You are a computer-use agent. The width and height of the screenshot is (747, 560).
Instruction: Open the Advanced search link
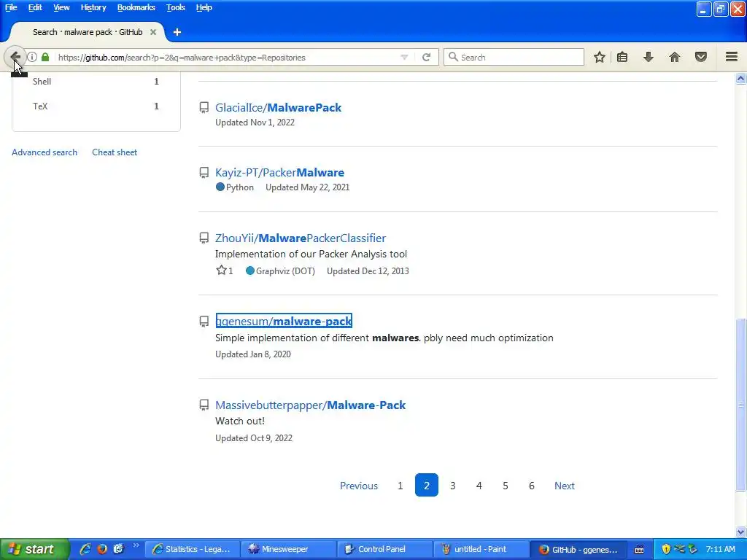click(44, 152)
